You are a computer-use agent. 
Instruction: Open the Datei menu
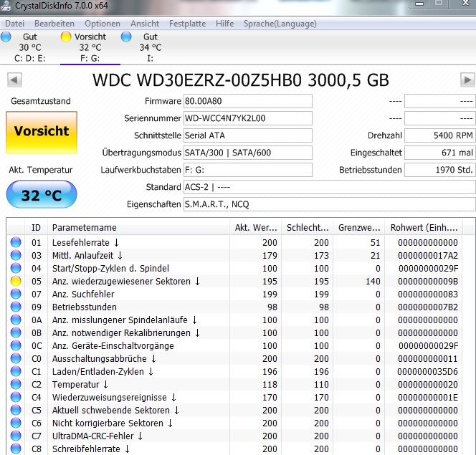14,24
